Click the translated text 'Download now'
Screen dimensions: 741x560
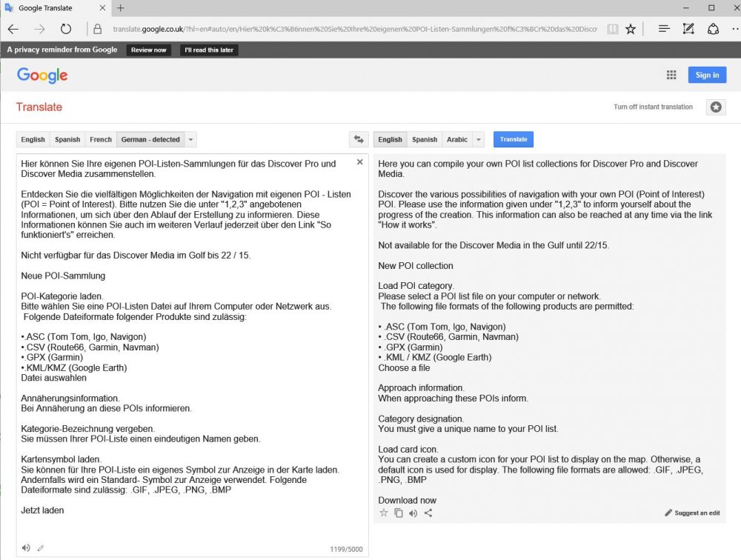(x=407, y=500)
